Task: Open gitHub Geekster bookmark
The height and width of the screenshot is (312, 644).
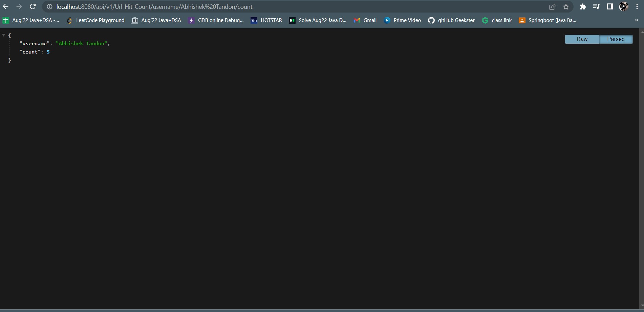Action: pyautogui.click(x=451, y=20)
